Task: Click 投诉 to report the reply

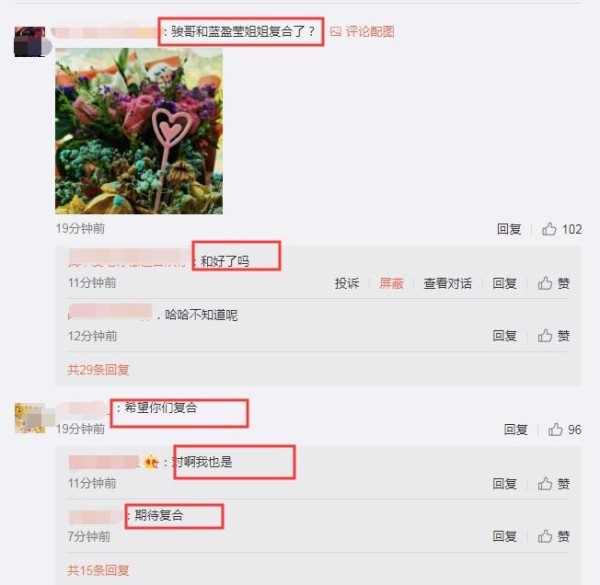Action: (347, 283)
